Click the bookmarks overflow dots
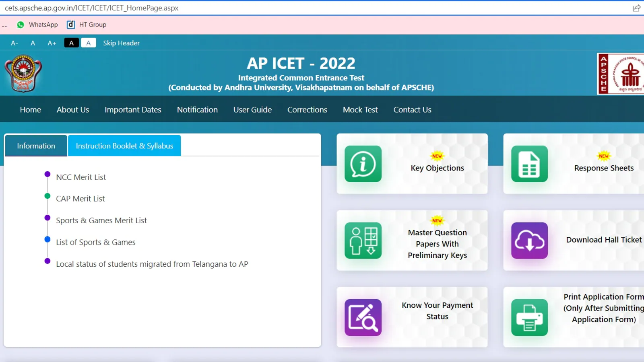The height and width of the screenshot is (362, 644). click(x=4, y=25)
